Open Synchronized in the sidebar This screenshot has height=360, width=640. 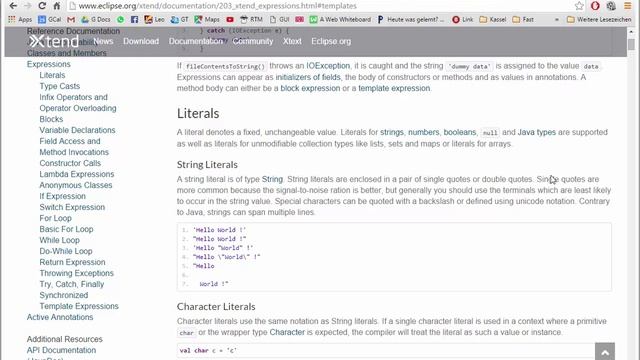pos(64,296)
